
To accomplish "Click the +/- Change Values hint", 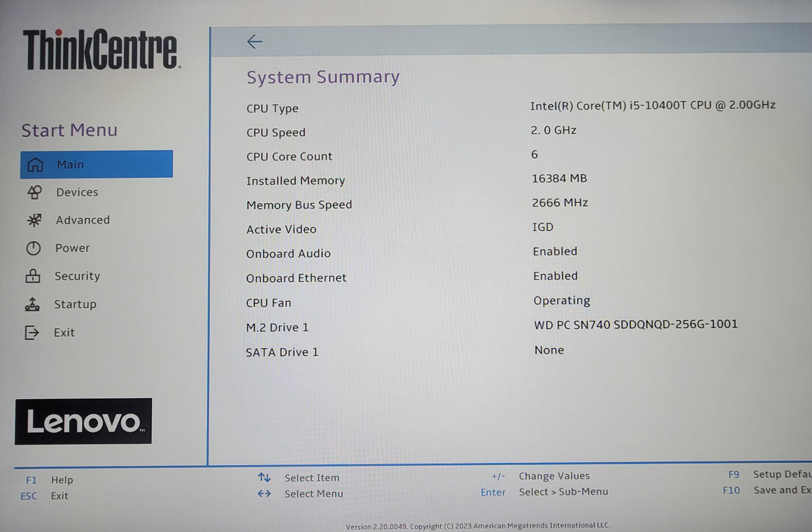I will tap(541, 476).
